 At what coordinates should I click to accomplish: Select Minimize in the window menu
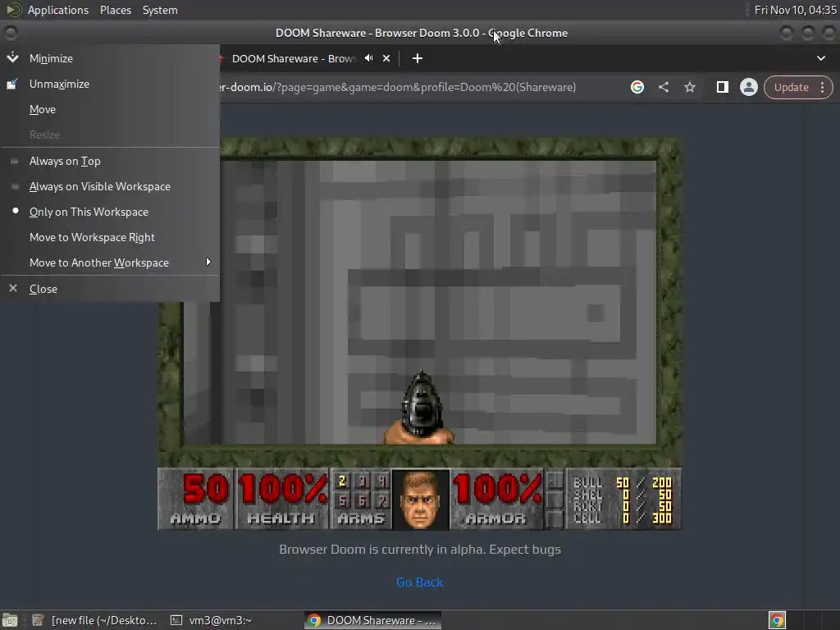click(110, 58)
